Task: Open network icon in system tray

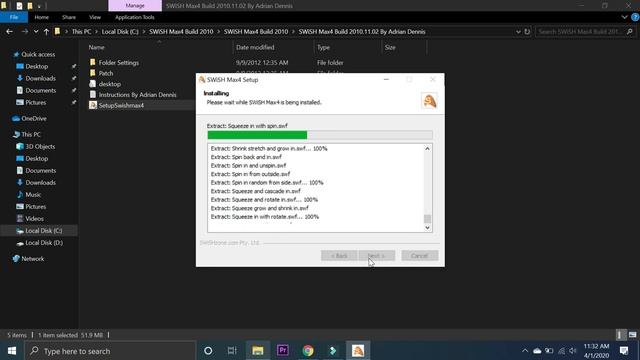Action: coord(561,351)
